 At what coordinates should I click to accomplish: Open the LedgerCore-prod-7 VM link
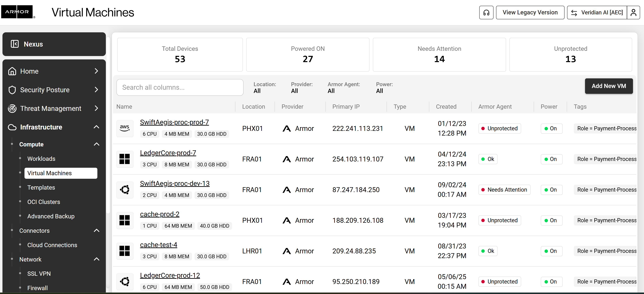coord(168,153)
